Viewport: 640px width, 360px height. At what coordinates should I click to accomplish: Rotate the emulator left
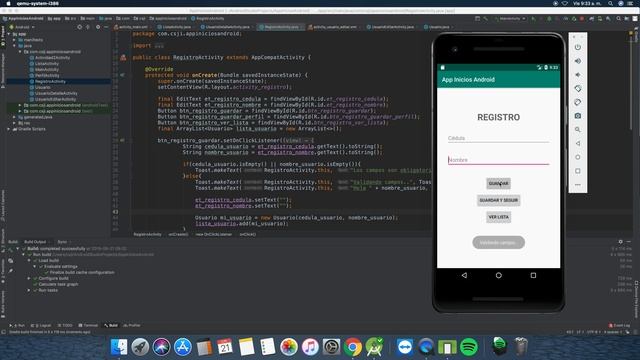click(x=578, y=89)
